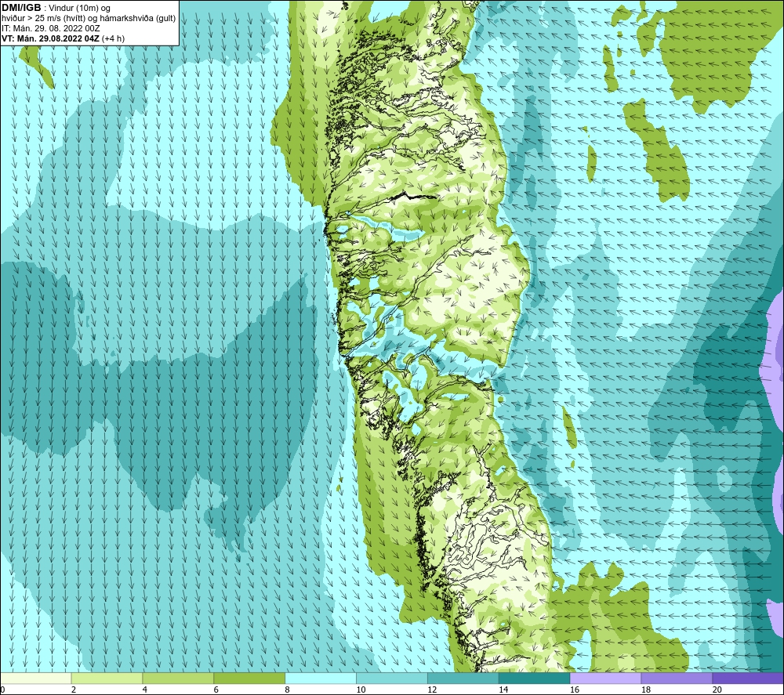784x695 pixels.
Task: Click the 10–12 m/s light teal legend swatch
Action: point(392,679)
